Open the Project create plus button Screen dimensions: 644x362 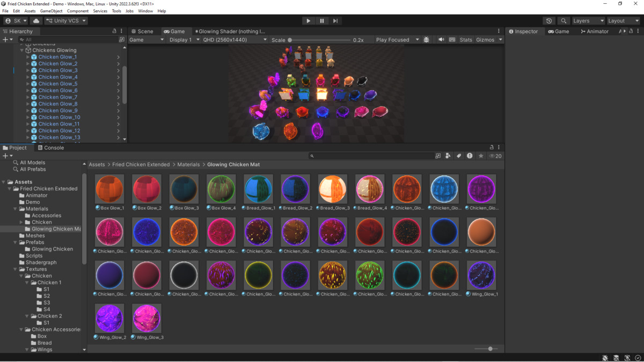[7, 156]
